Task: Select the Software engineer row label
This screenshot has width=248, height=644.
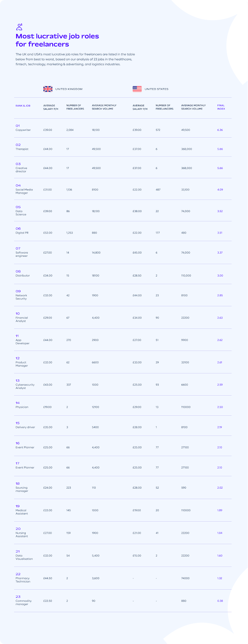Action: (22, 254)
